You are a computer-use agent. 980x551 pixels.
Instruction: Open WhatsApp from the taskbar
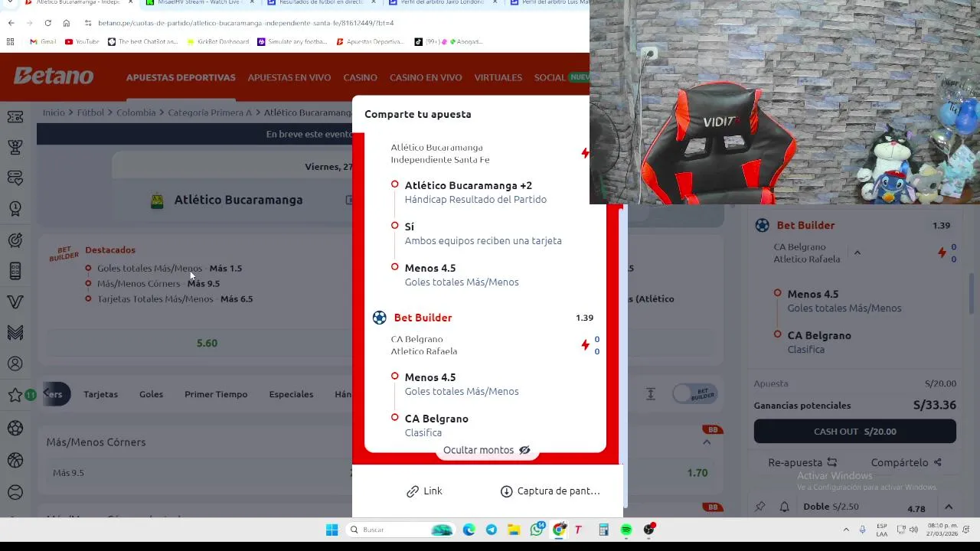[x=537, y=530]
